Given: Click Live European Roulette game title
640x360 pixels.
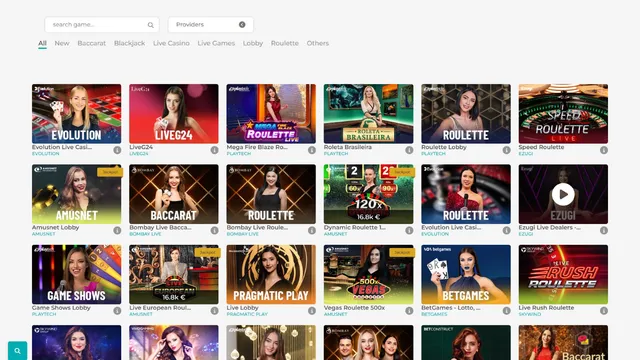Looking at the screenshot, I should click(160, 308).
